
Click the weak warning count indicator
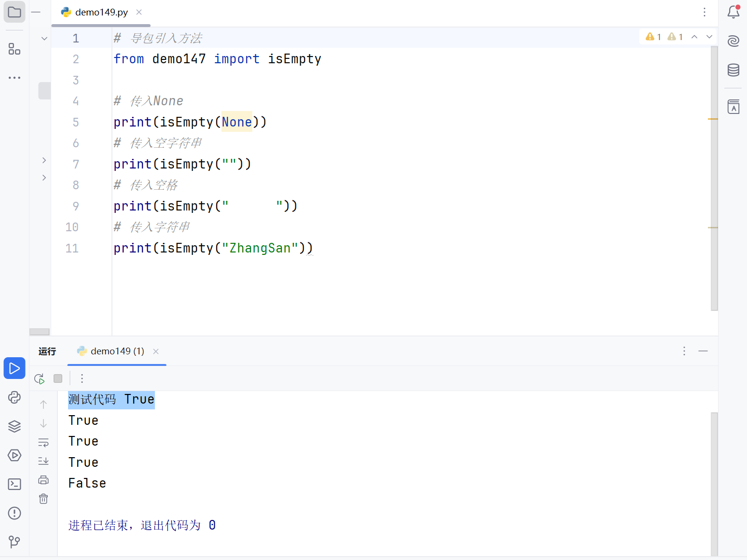pos(675,37)
